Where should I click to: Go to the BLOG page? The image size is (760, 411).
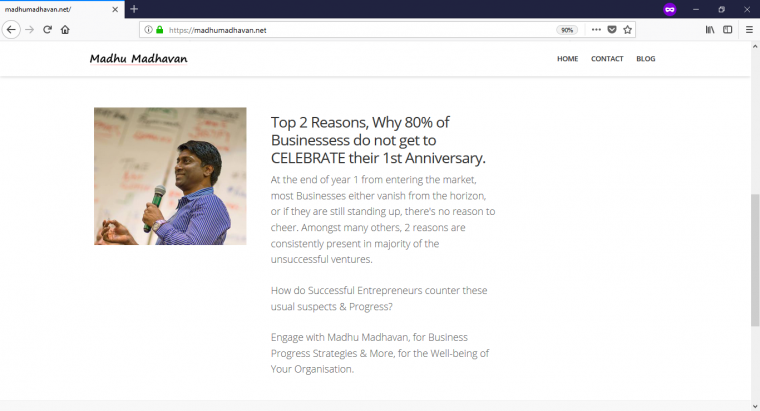pos(646,59)
